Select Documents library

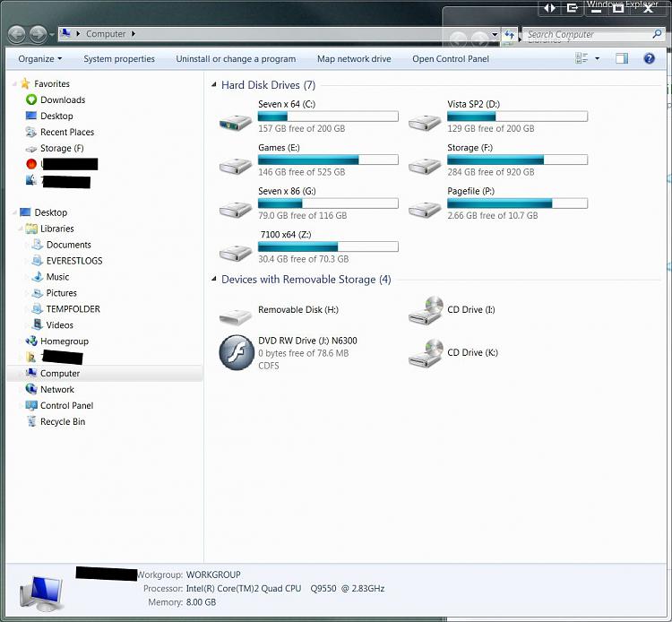coord(69,245)
